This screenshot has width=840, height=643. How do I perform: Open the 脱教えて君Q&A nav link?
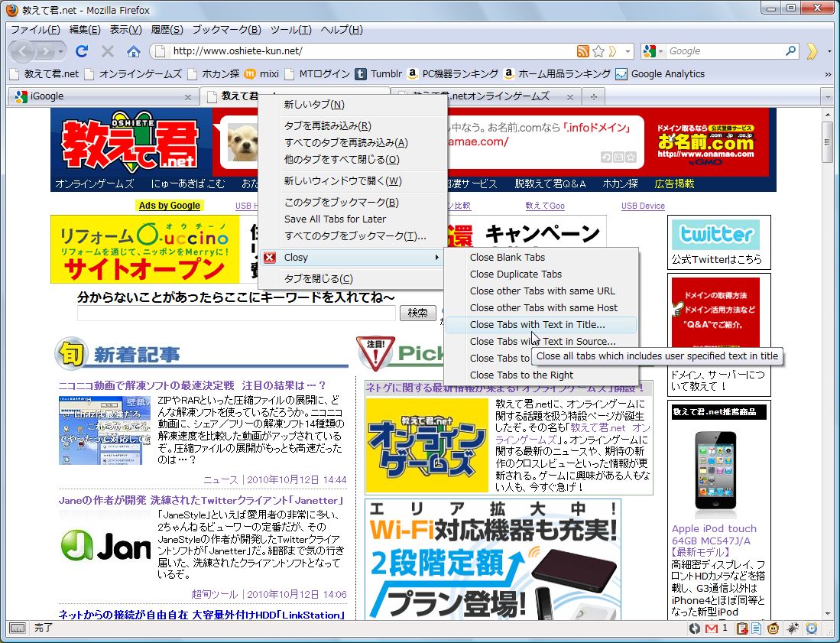click(x=550, y=183)
